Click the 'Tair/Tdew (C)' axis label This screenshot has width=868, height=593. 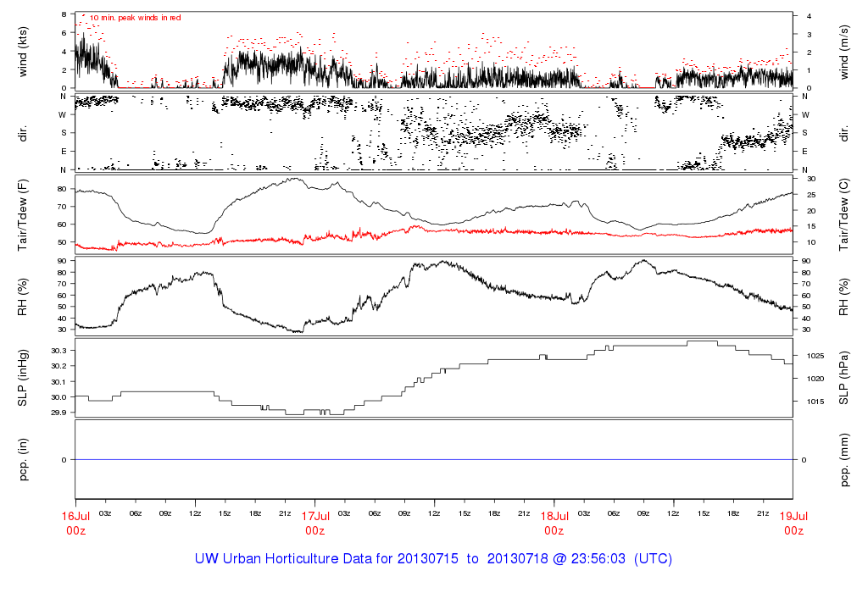[x=843, y=214]
